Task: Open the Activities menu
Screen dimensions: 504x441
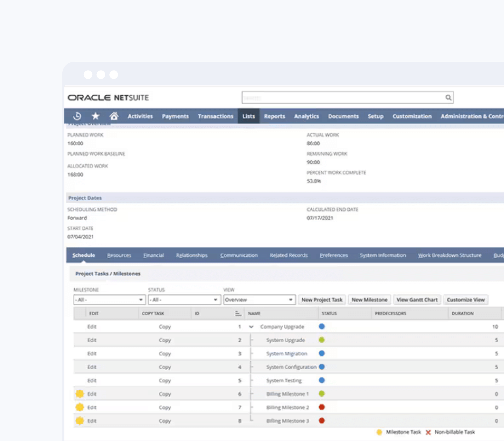Action: point(140,116)
